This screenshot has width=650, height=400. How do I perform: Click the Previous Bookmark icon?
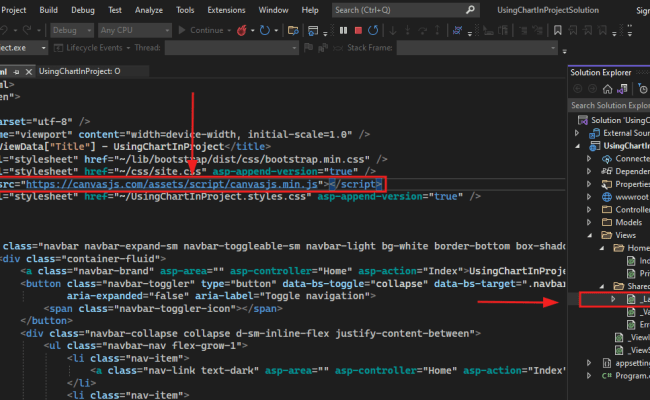(572, 30)
